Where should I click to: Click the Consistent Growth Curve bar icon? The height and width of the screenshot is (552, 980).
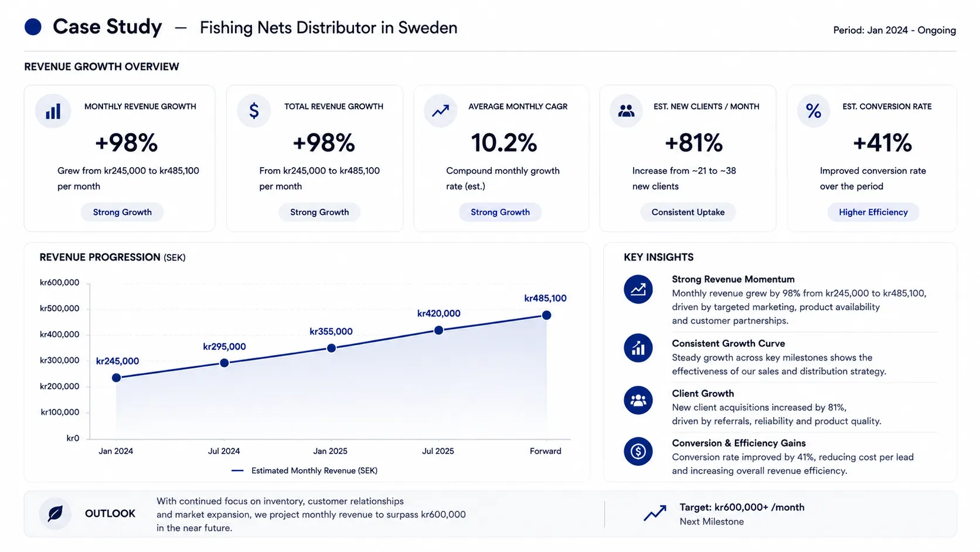638,348
